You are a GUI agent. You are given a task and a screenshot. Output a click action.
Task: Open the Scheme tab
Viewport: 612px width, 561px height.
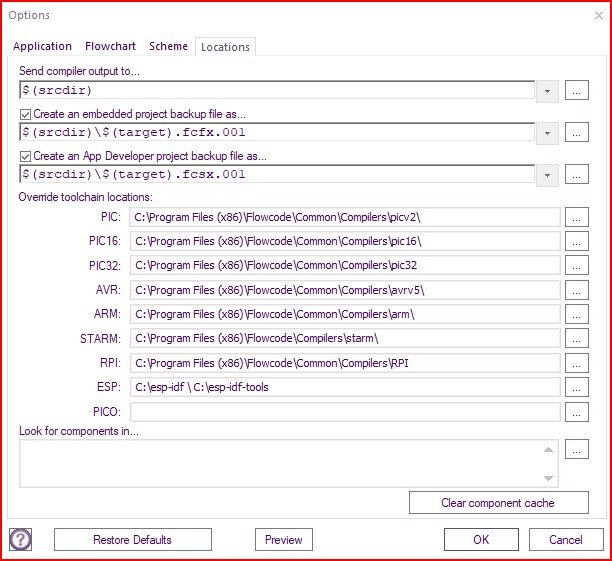[x=168, y=46]
